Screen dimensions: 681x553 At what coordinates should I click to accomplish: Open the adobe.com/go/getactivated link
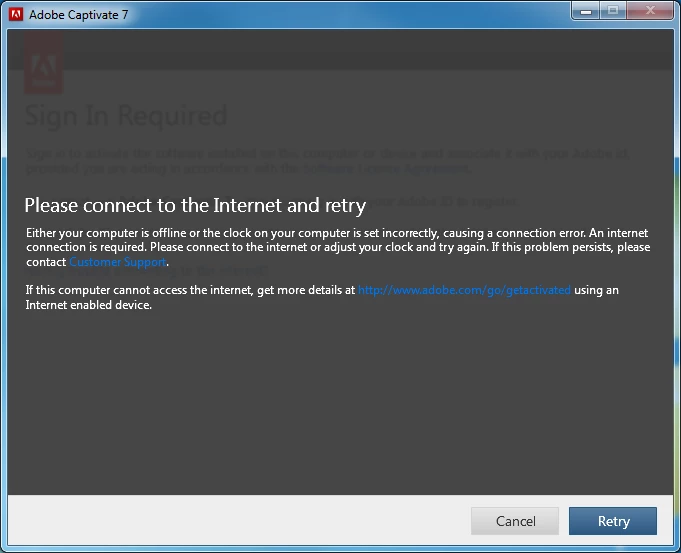[464, 290]
